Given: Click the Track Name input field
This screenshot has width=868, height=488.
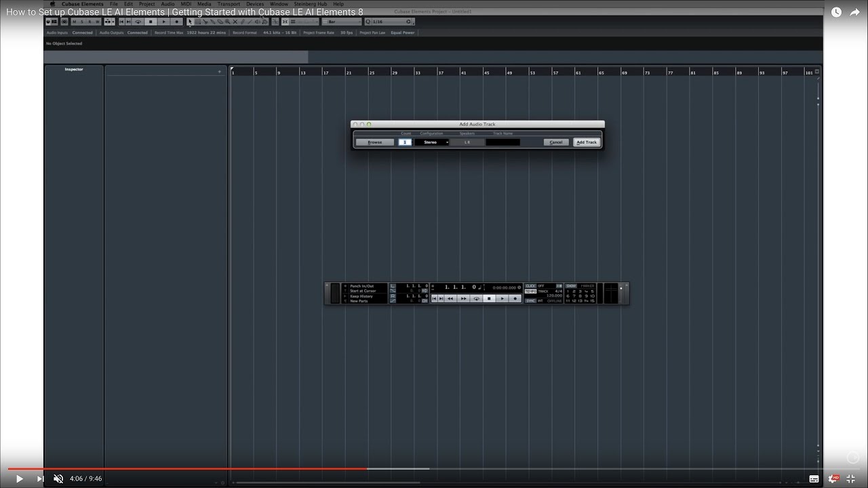Looking at the screenshot, I should coord(503,142).
